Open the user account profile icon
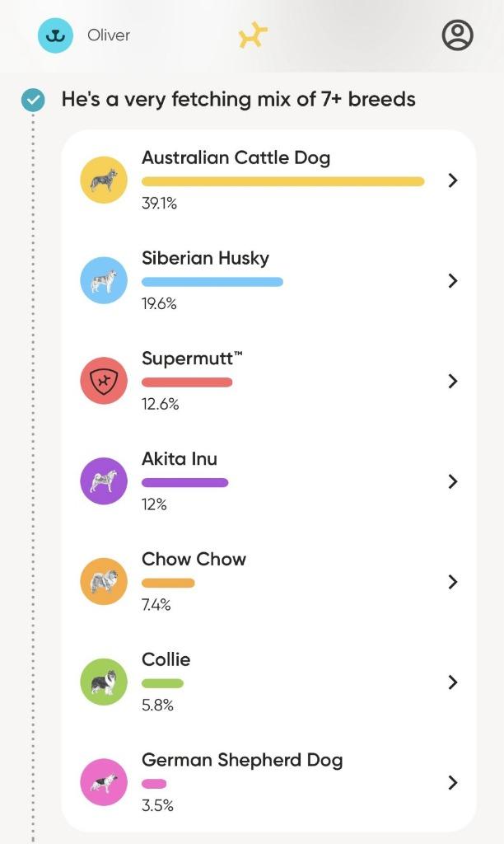 pyautogui.click(x=457, y=35)
